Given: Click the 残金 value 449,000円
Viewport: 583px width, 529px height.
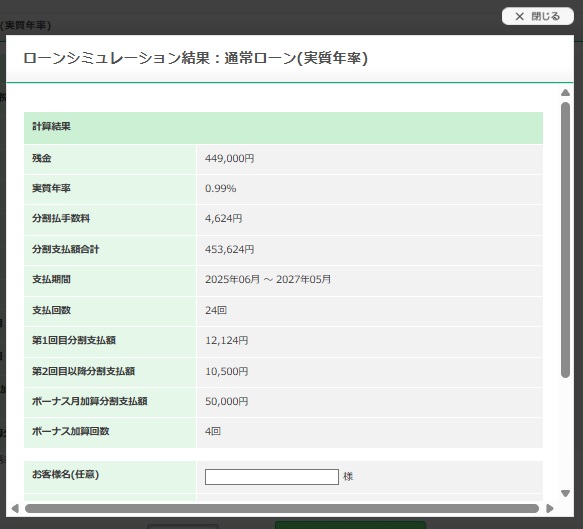Looking at the screenshot, I should point(229,158).
